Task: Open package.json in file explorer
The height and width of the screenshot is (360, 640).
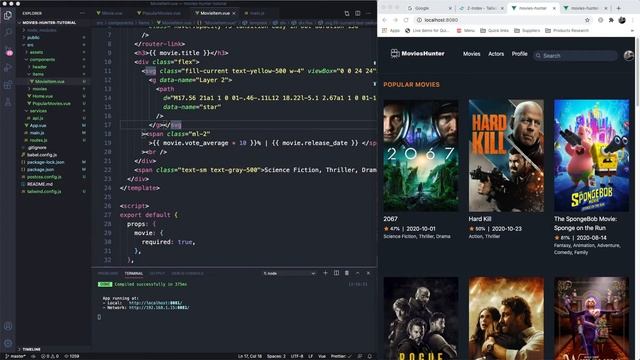Action: [x=40, y=170]
